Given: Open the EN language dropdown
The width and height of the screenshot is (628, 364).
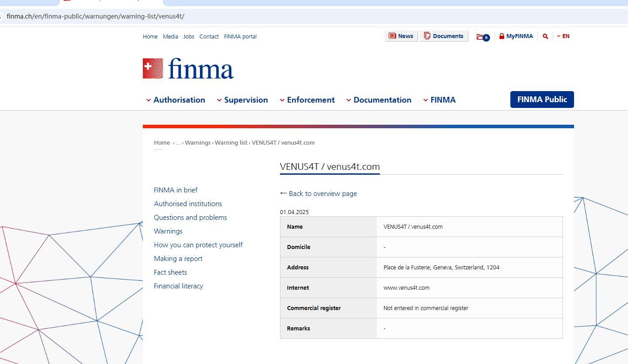Looking at the screenshot, I should click(563, 36).
